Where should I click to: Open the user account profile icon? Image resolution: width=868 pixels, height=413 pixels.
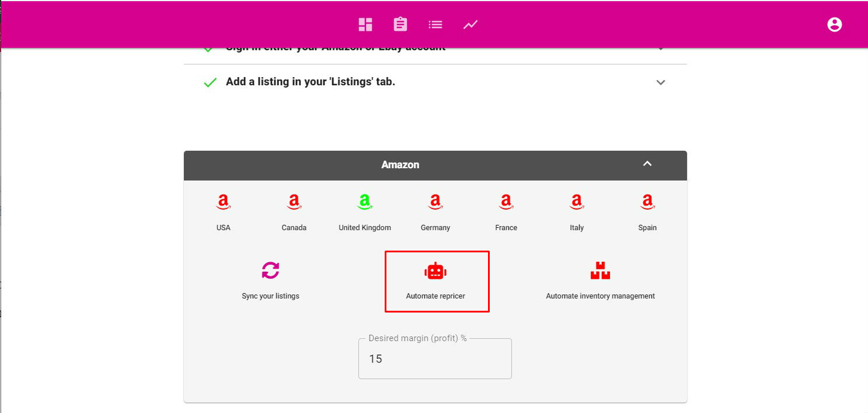835,25
